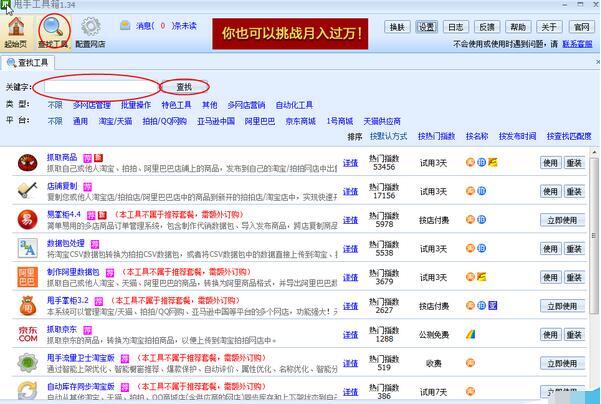Filter type by 批量操作

(x=136, y=105)
